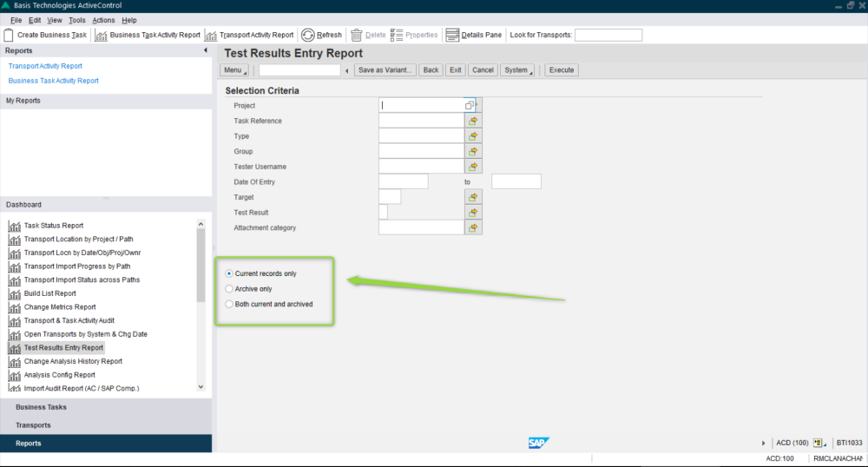Image resolution: width=868 pixels, height=467 pixels.
Task: Click the Analysis Config Report chart icon
Action: (15, 375)
